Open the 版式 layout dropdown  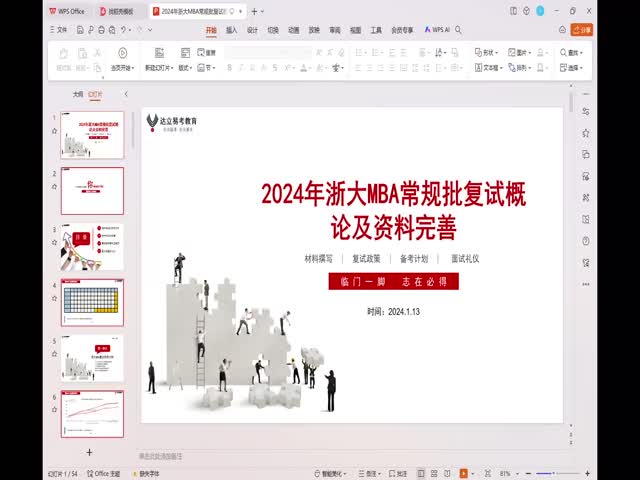[x=185, y=68]
